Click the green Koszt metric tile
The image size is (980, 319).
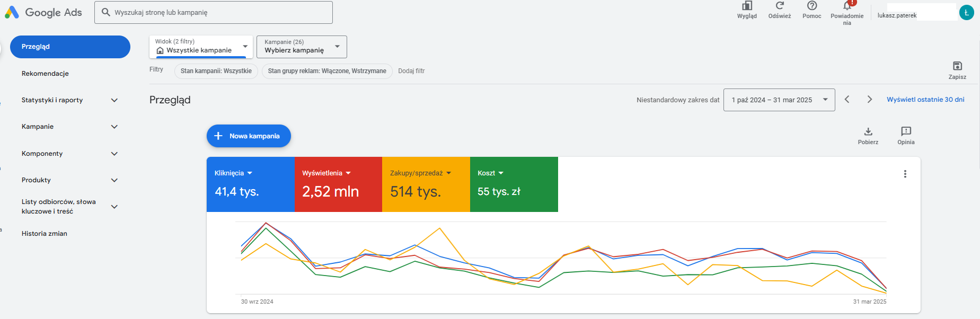click(x=514, y=184)
